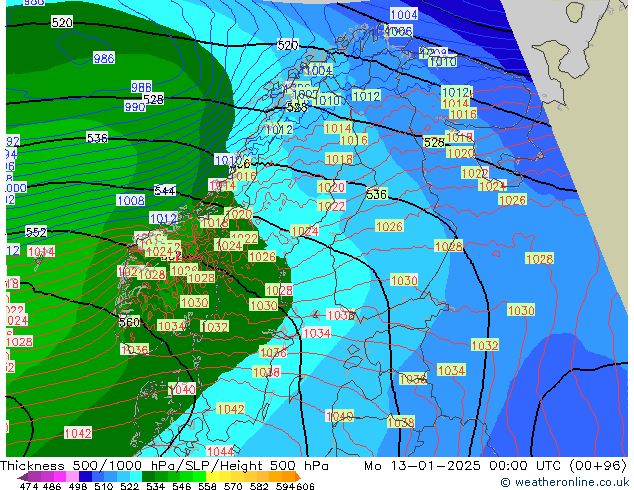Viewport: 634px width, 490px height.
Task: Click the dark green swatch above 534
Action: tap(149, 476)
